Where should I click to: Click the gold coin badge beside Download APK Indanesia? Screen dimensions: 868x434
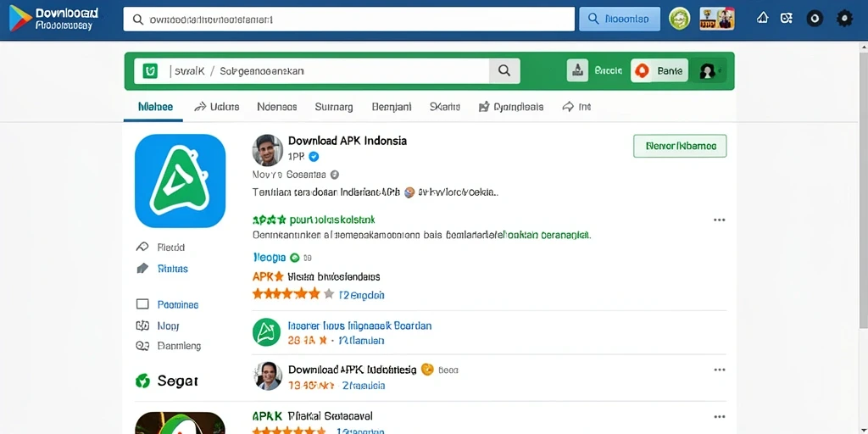pos(427,370)
